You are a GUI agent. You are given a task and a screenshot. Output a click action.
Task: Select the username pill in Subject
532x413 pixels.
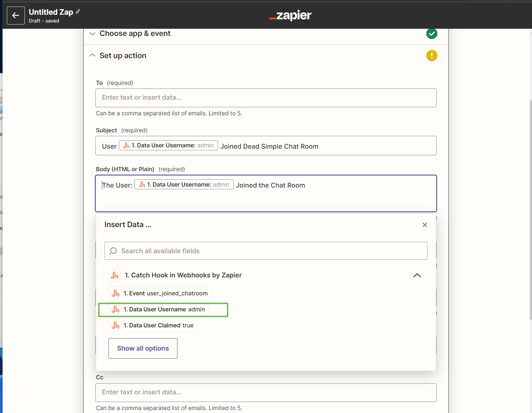pos(168,145)
